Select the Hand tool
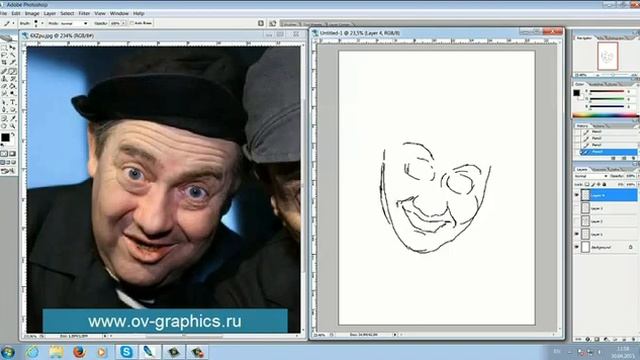Screen dimensions: 640x360 pos(4,125)
